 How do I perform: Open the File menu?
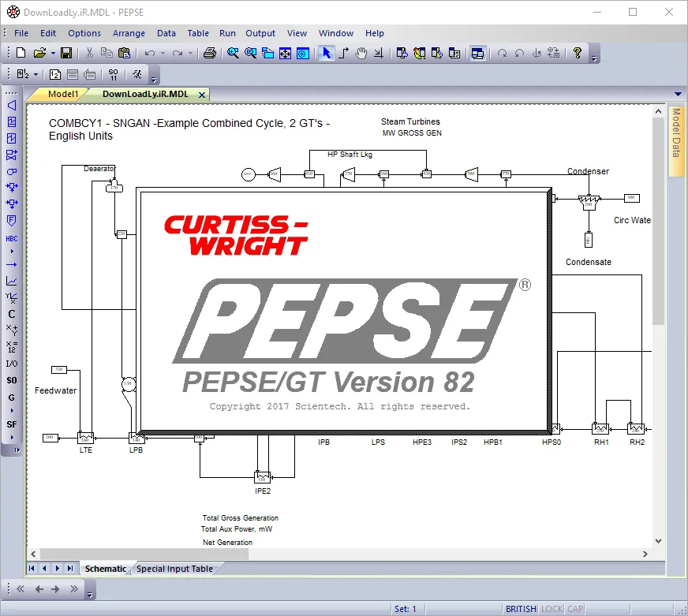pos(21,33)
